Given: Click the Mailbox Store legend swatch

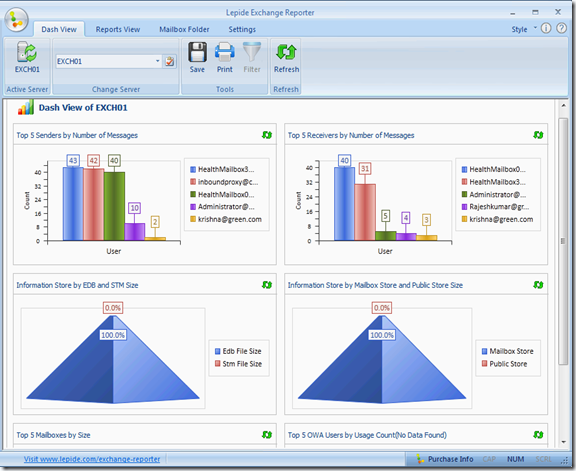Looking at the screenshot, I should tap(485, 351).
